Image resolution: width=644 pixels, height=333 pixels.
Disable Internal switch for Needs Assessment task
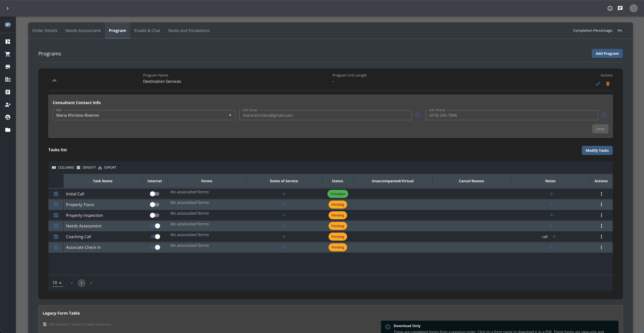click(x=155, y=226)
